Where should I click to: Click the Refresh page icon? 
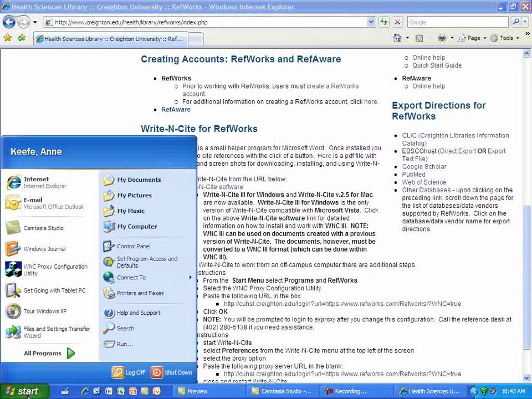pyautogui.click(x=384, y=22)
